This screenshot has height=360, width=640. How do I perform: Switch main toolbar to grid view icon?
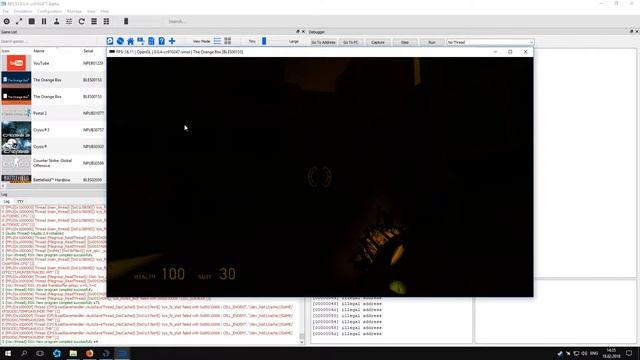pyautogui.click(x=106, y=21)
